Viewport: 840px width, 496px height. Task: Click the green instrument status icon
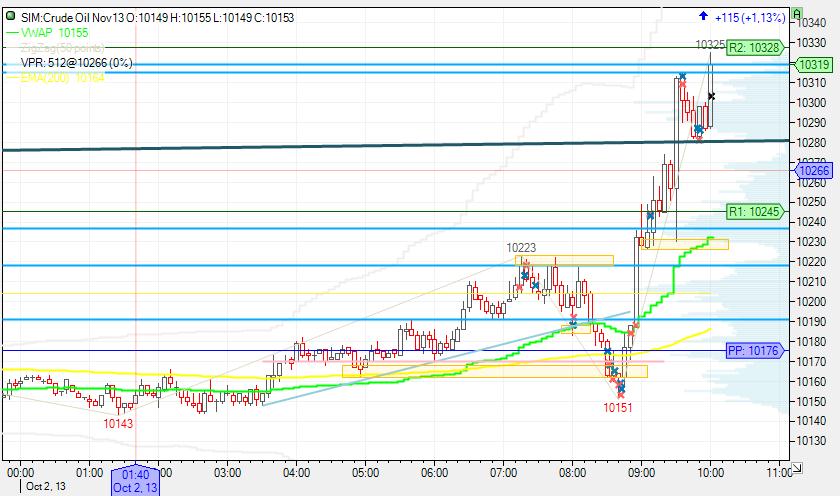tap(10, 17)
